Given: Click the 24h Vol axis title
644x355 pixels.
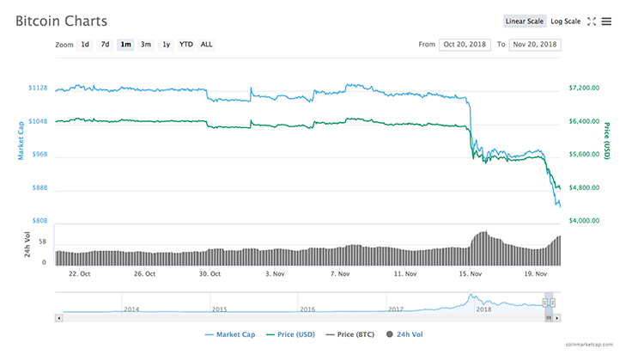Looking at the screenshot, I should point(27,244).
